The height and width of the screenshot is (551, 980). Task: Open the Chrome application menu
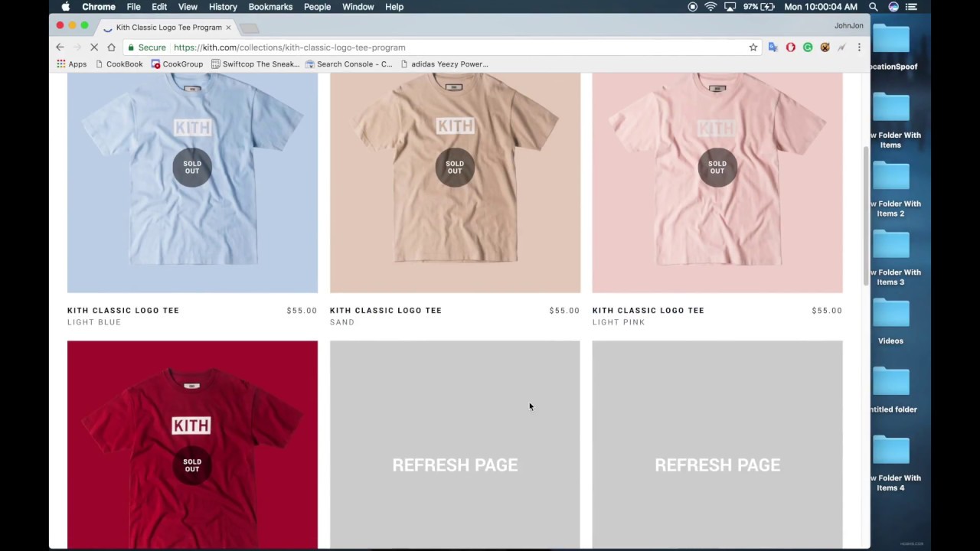point(99,7)
